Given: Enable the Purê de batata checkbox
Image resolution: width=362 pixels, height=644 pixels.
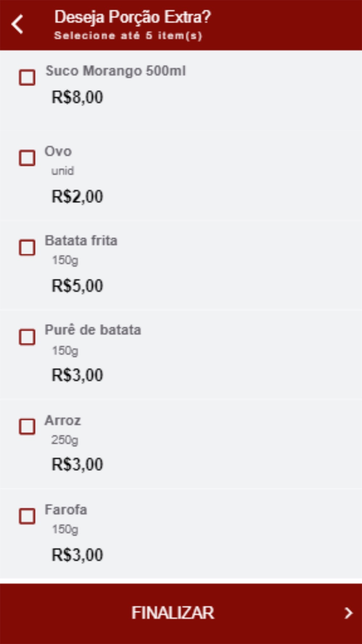Looking at the screenshot, I should (27, 337).
